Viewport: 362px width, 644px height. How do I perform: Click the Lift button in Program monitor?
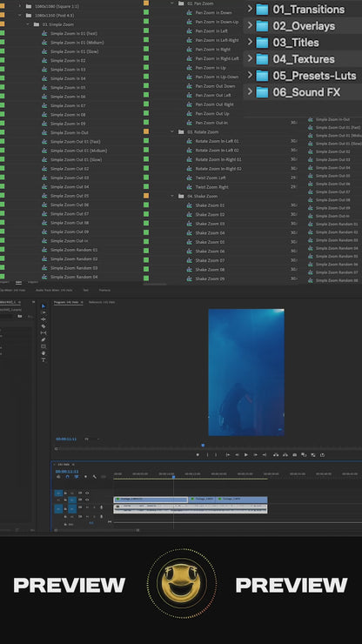tap(276, 454)
